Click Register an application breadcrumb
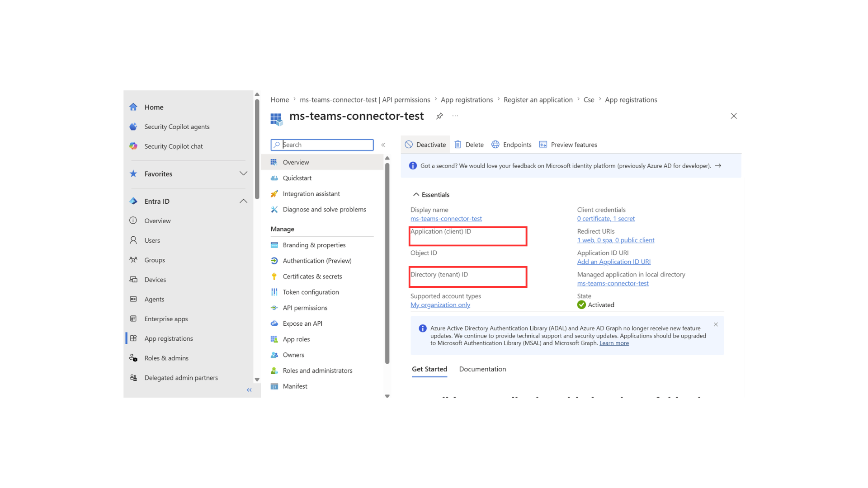 pos(538,100)
